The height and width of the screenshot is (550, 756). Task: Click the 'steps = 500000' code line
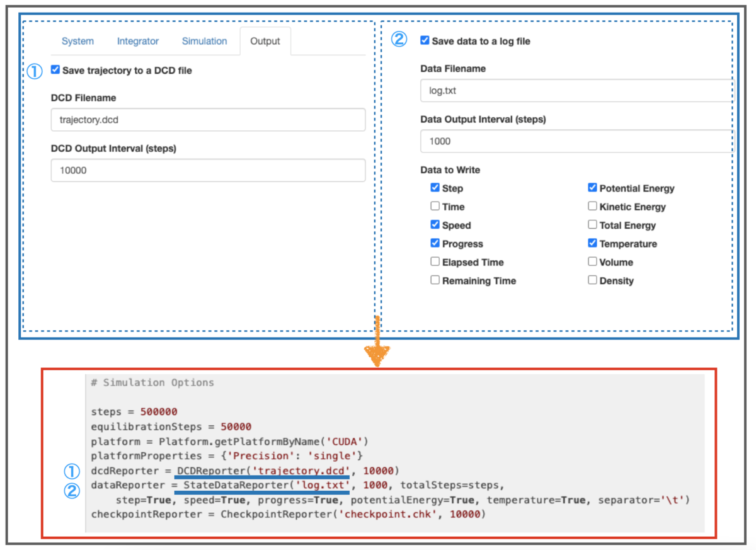(x=134, y=412)
